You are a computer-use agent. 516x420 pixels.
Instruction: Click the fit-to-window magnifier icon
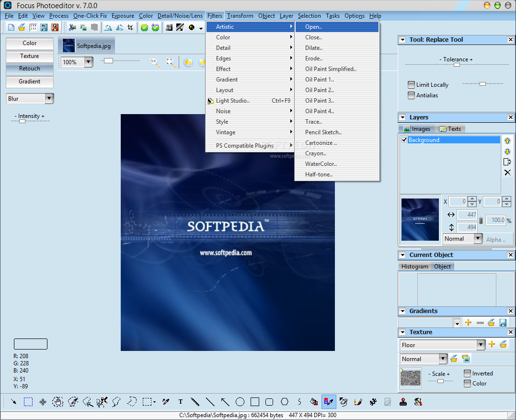[170, 62]
